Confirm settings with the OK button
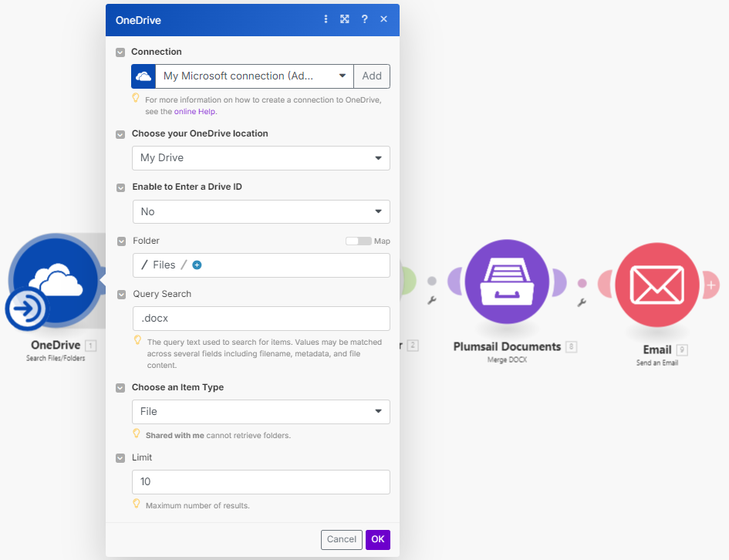This screenshot has height=560, width=729. click(377, 539)
